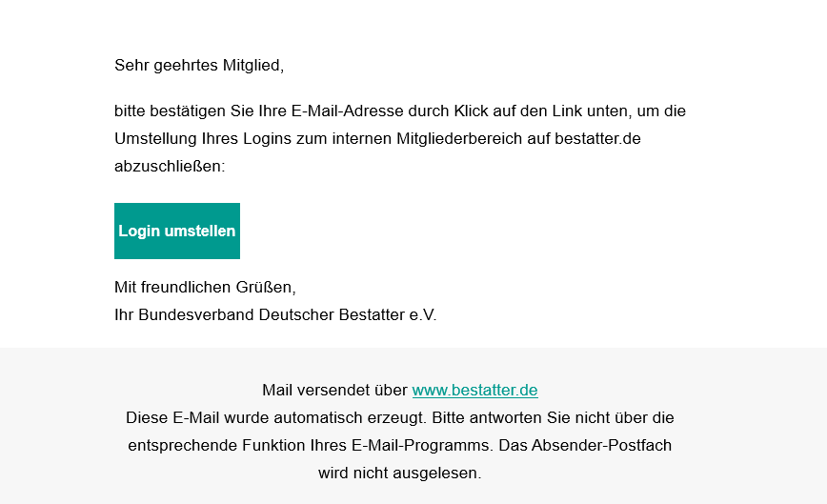Viewport: 827px width, 504px height.
Task: Click 'bestatter.de' text in body paragraph
Action: pyautogui.click(x=597, y=139)
